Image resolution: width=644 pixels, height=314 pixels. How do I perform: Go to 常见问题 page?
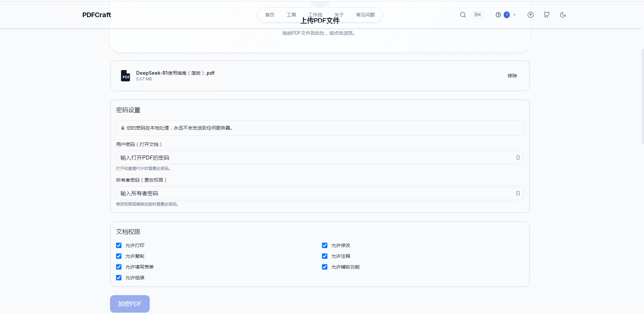[365, 15]
